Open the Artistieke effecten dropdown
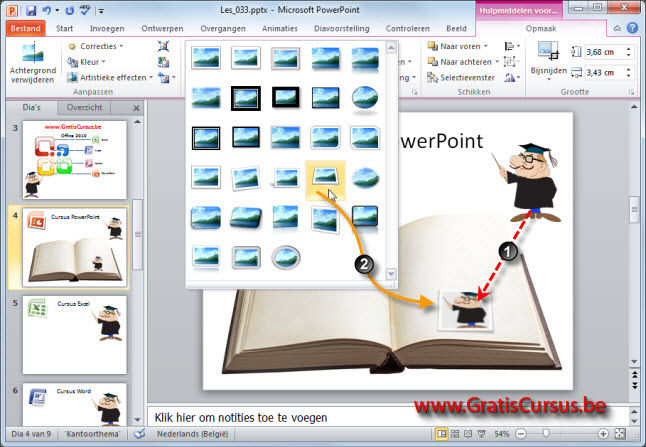646x447 pixels. pos(110,77)
